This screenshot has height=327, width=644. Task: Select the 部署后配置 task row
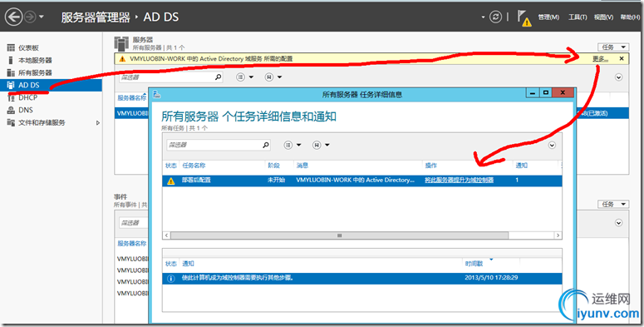tap(362, 181)
